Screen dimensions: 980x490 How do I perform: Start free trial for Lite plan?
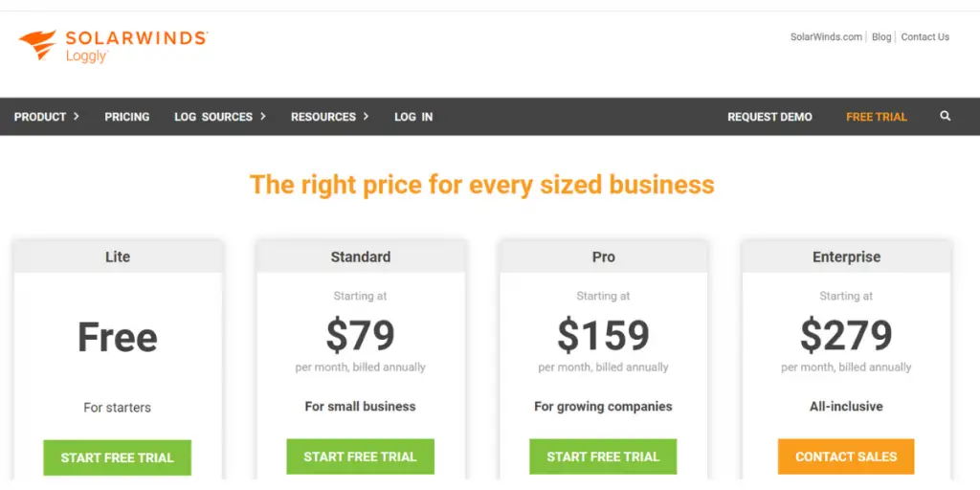117,457
